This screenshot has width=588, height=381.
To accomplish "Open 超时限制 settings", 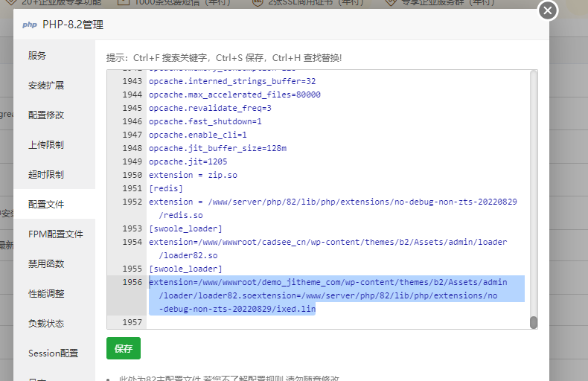I will pos(46,175).
